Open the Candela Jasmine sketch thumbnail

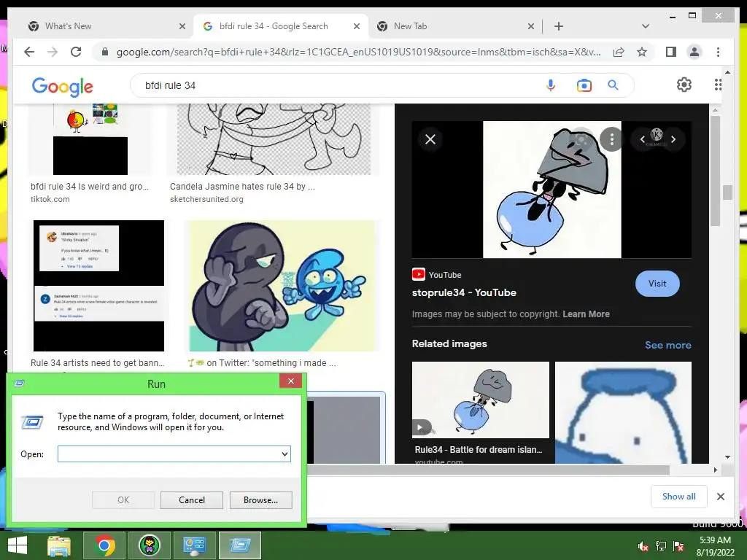[x=274, y=139]
